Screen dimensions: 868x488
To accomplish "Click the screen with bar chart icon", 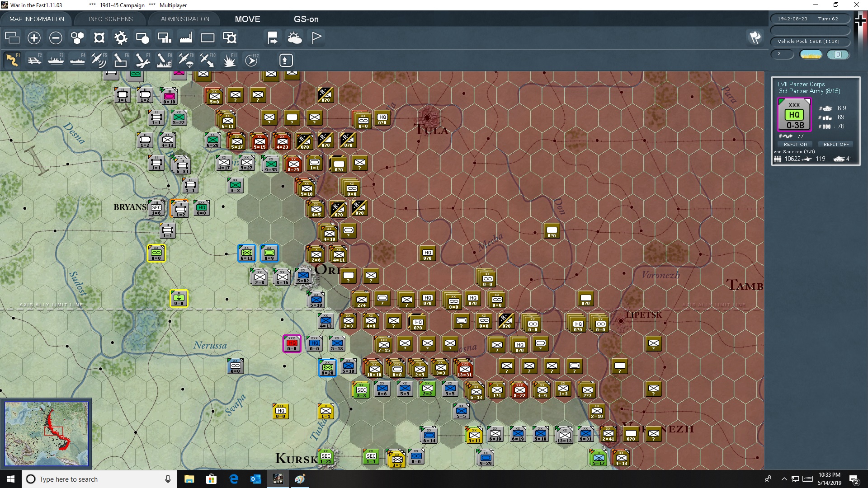I will [164, 38].
